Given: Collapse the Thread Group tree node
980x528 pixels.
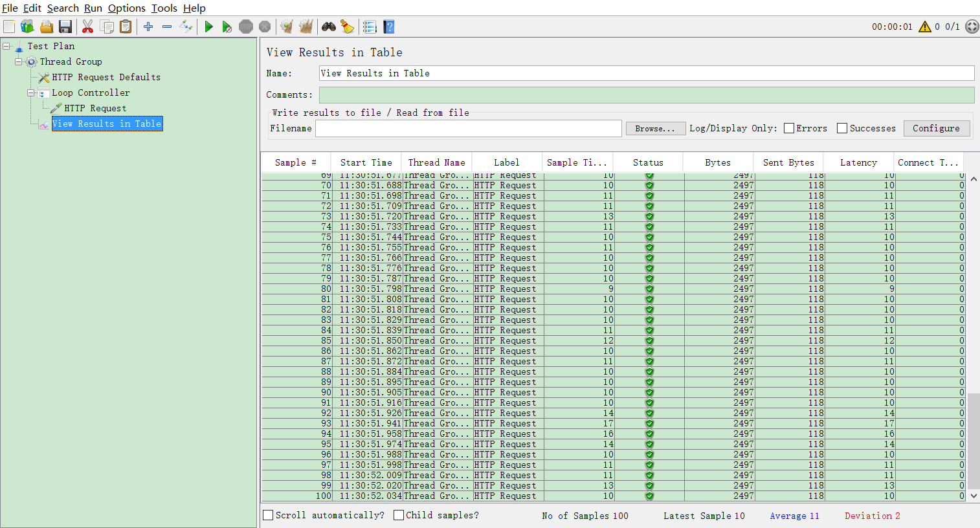Looking at the screenshot, I should tap(19, 61).
